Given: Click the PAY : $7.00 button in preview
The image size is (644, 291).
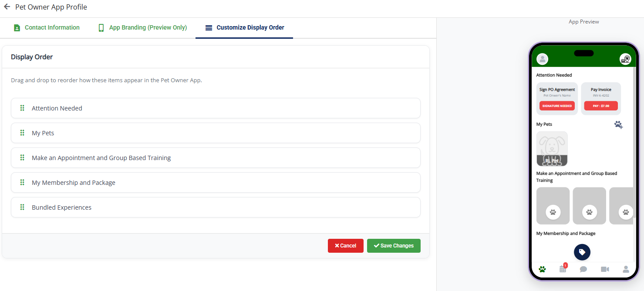Looking at the screenshot, I should (x=601, y=106).
